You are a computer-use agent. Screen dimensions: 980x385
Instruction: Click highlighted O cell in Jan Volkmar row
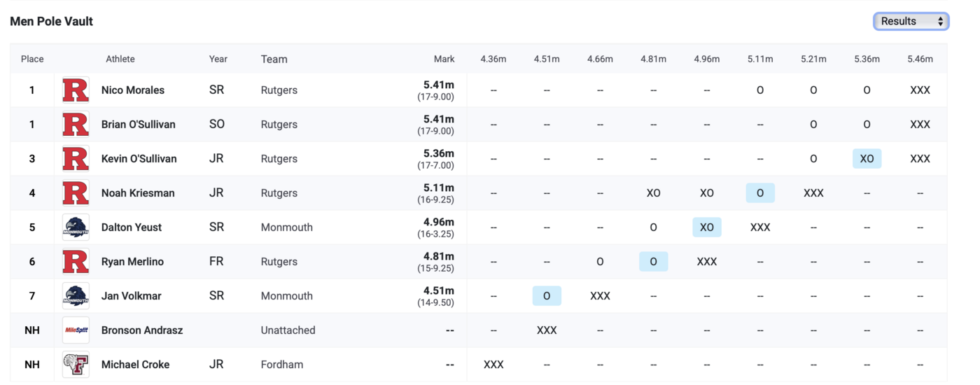(x=547, y=296)
